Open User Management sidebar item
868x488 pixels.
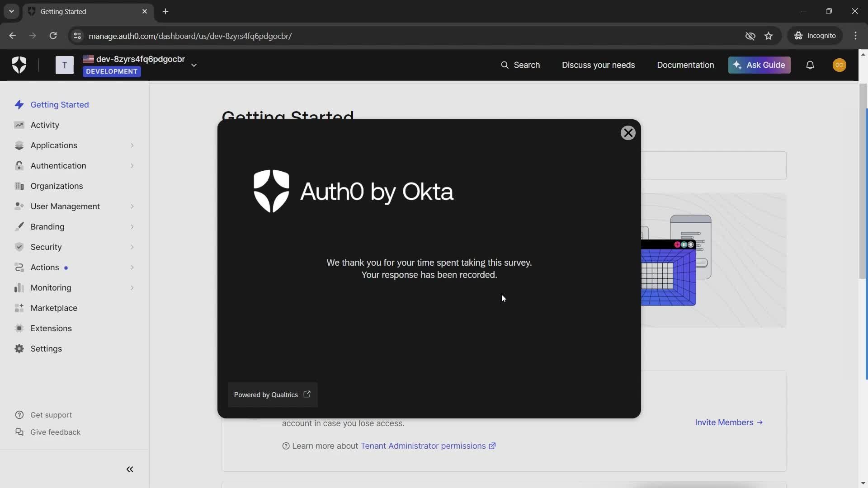click(x=65, y=206)
